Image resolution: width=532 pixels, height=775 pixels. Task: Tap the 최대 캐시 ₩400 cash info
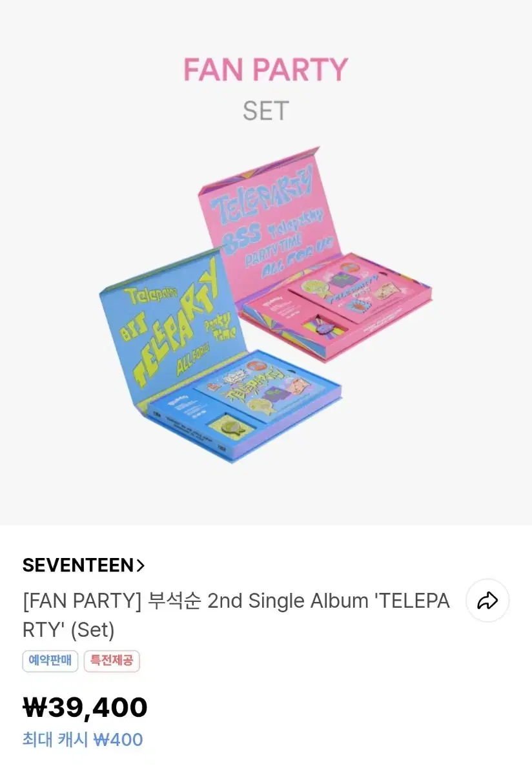click(83, 739)
